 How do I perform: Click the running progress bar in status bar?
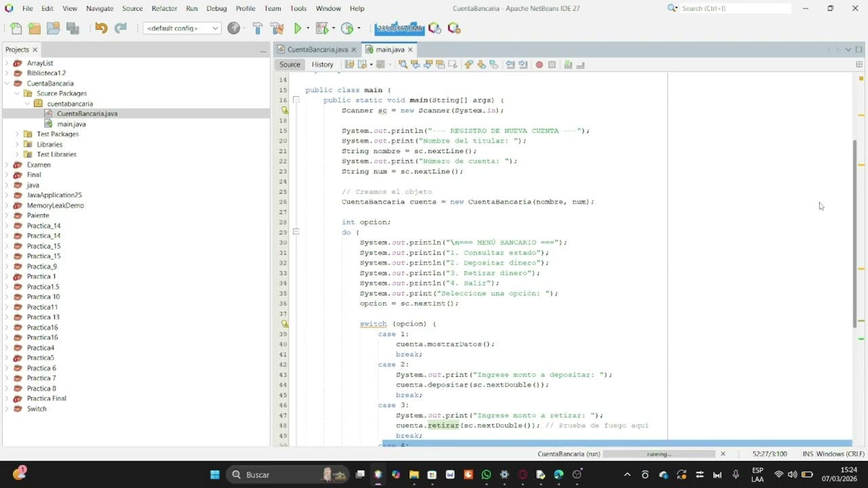658,454
